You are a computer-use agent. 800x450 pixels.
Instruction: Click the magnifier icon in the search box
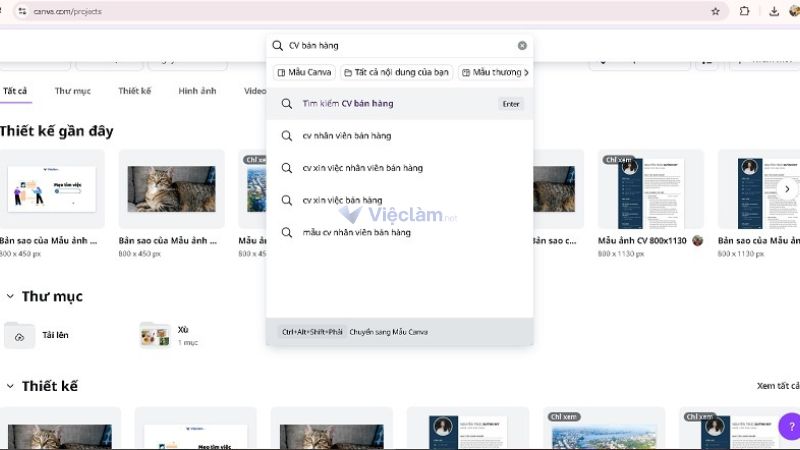[278, 46]
